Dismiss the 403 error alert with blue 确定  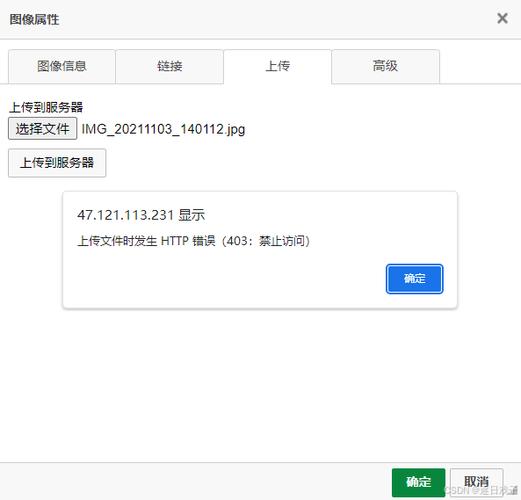(414, 279)
